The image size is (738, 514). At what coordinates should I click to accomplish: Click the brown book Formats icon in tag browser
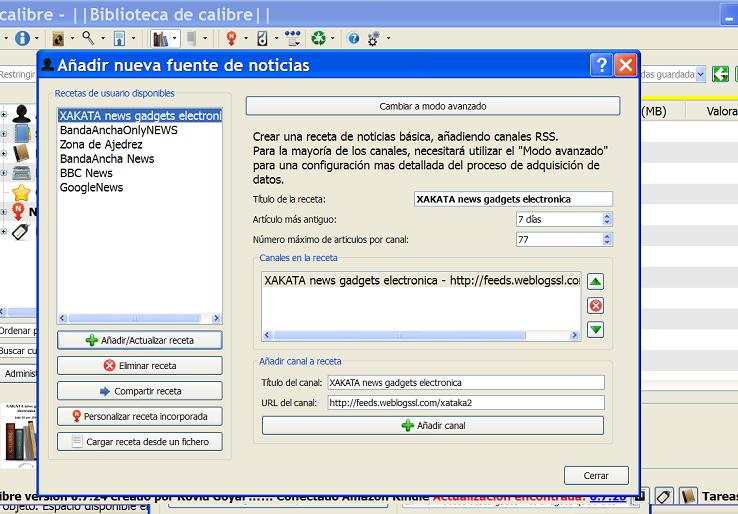coord(21,153)
